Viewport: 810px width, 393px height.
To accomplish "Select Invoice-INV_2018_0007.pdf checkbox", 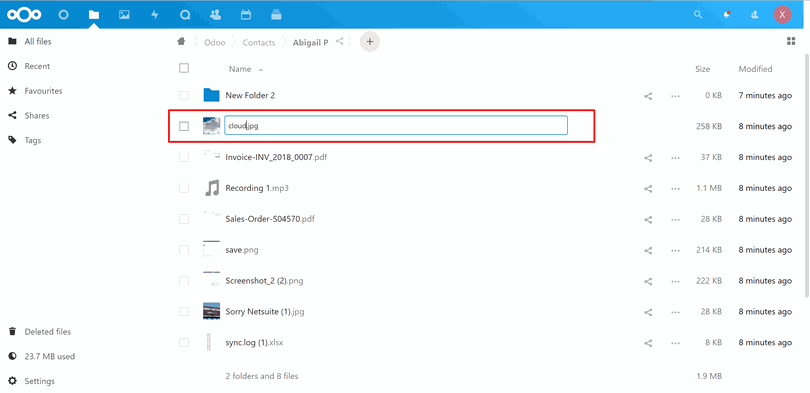I will click(x=184, y=157).
